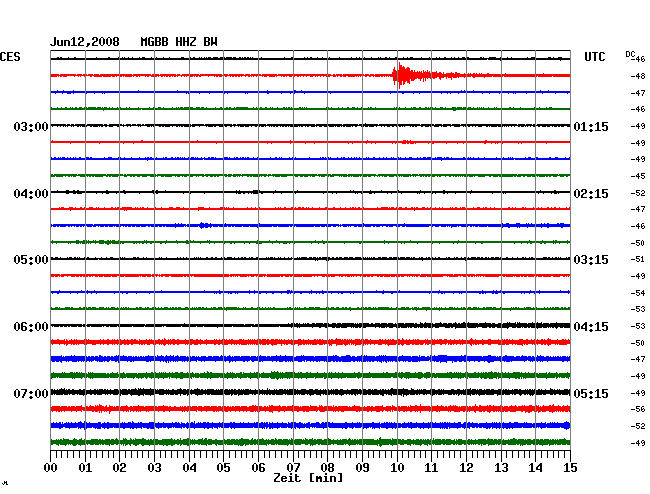Viewport: 650px width, 494px height.
Task: Select the 06:00 local time label
Action: [x=31, y=327]
